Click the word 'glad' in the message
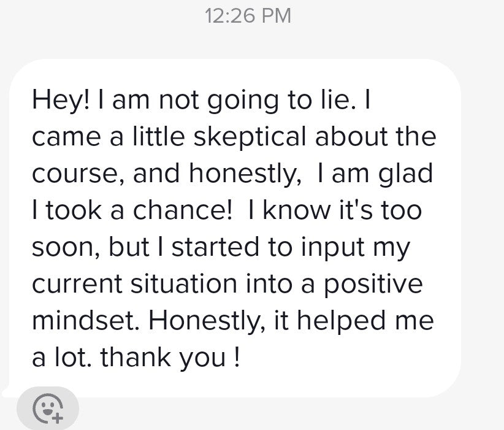 [405, 174]
